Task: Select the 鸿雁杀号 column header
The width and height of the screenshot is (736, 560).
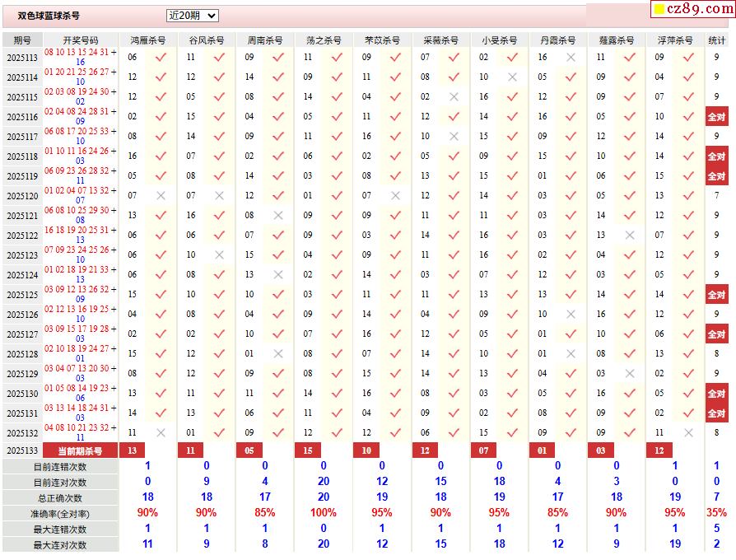Action: point(148,40)
